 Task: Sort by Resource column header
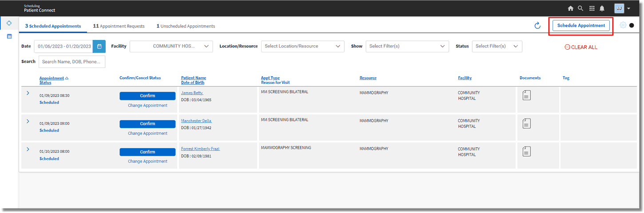pos(368,78)
